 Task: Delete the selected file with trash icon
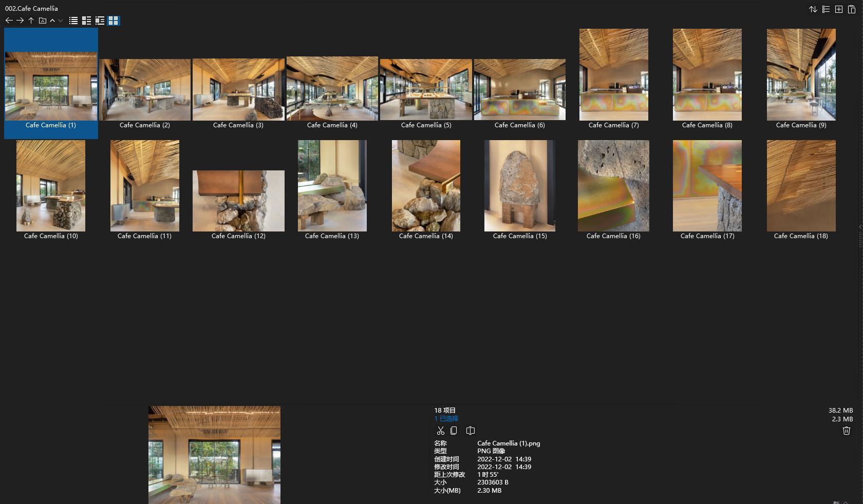pos(846,431)
